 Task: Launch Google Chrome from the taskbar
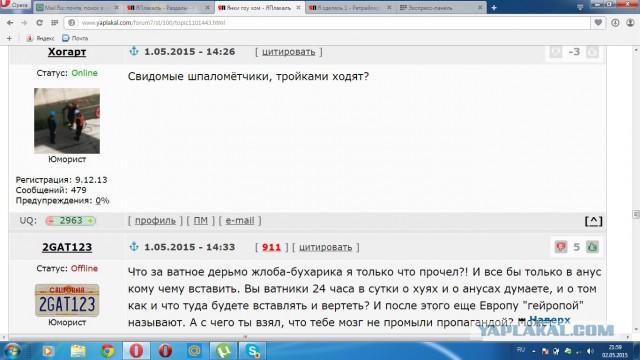[107, 351]
